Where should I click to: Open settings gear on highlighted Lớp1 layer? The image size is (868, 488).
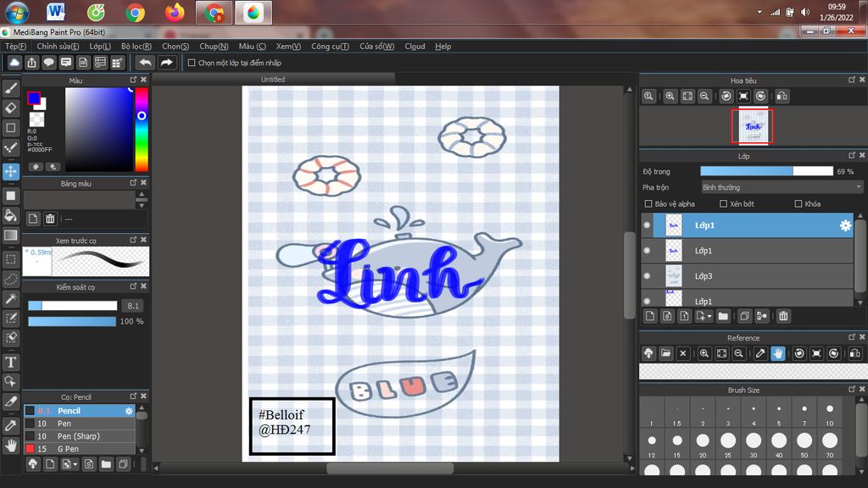(845, 225)
